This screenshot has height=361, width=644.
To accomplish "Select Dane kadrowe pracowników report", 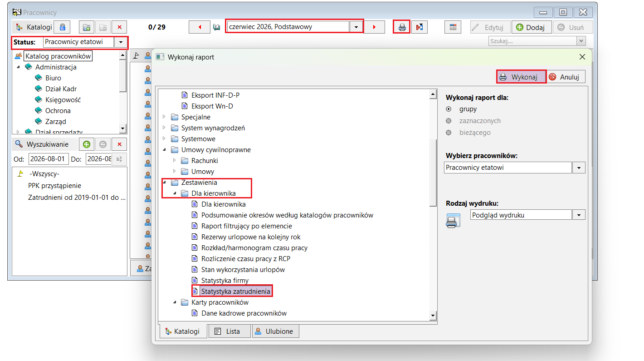I will pos(244,313).
